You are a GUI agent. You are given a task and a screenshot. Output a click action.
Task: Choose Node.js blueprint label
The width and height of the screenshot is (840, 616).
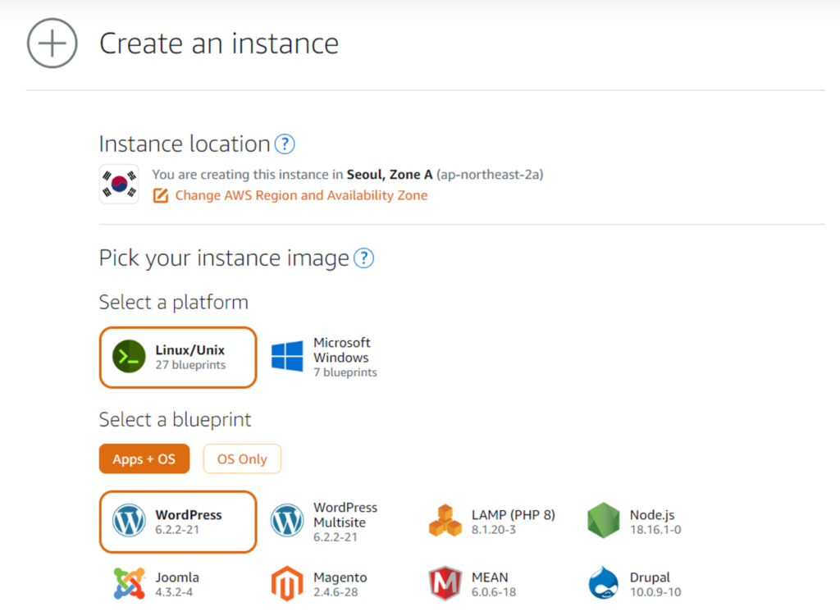pyautogui.click(x=652, y=515)
